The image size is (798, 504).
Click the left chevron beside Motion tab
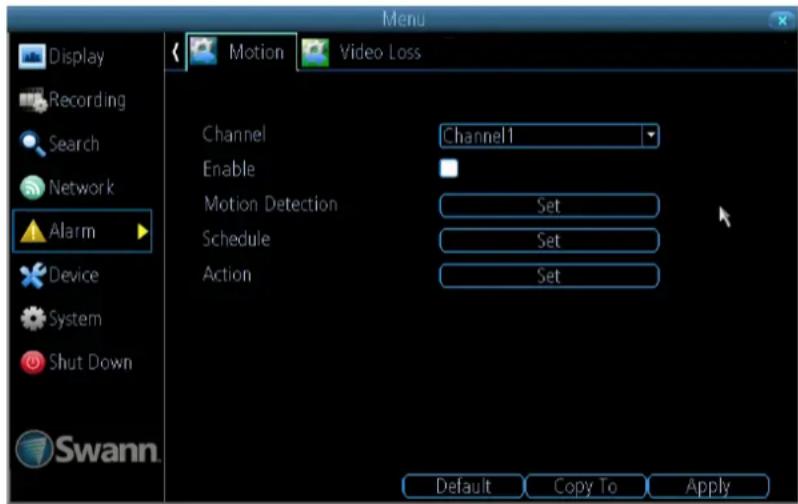coord(176,52)
